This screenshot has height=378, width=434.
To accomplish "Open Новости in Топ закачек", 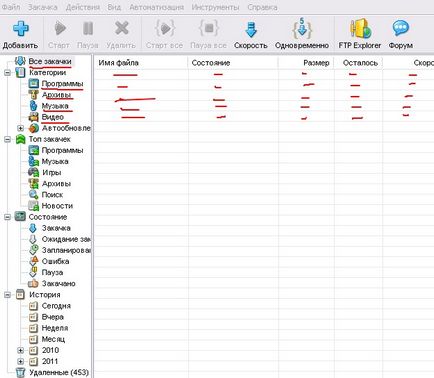I will click(57, 206).
